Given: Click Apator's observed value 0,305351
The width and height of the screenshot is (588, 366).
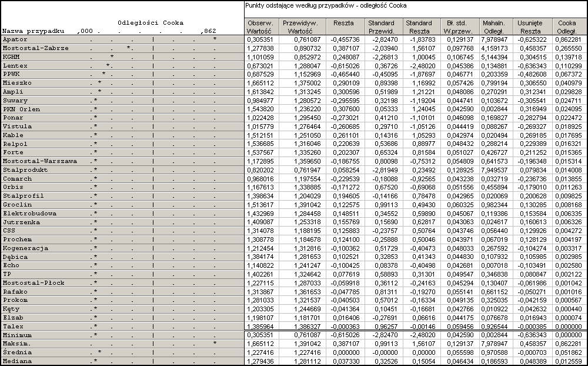Looking at the screenshot, I should [x=260, y=39].
